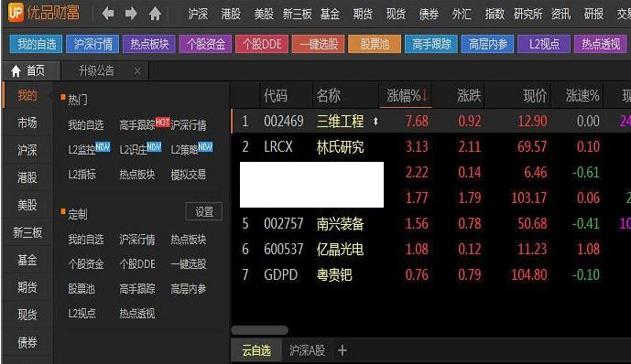Sort by the 涨幅% column header
Image resolution: width=631 pixels, height=364 pixels.
coord(406,96)
